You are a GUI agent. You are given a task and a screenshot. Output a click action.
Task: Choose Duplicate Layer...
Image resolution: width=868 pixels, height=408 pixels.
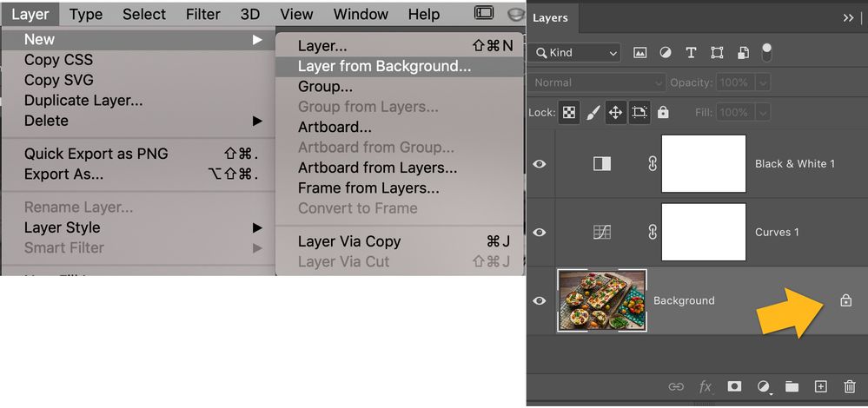tap(138, 101)
